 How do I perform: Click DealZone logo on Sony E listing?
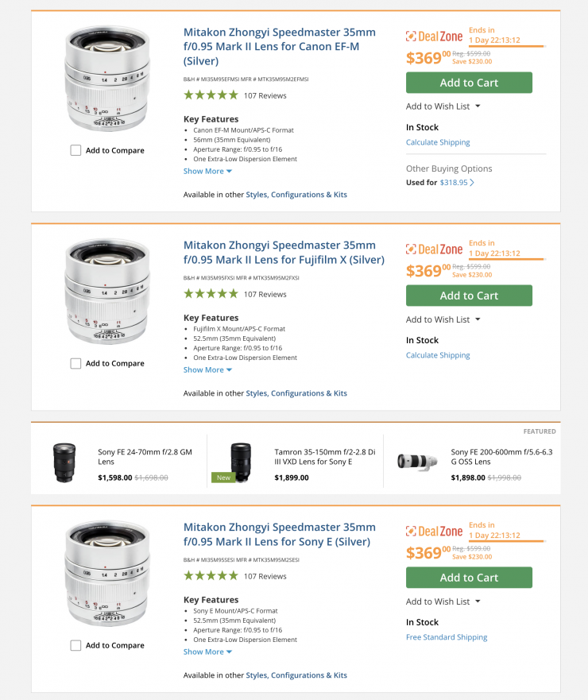tap(434, 532)
